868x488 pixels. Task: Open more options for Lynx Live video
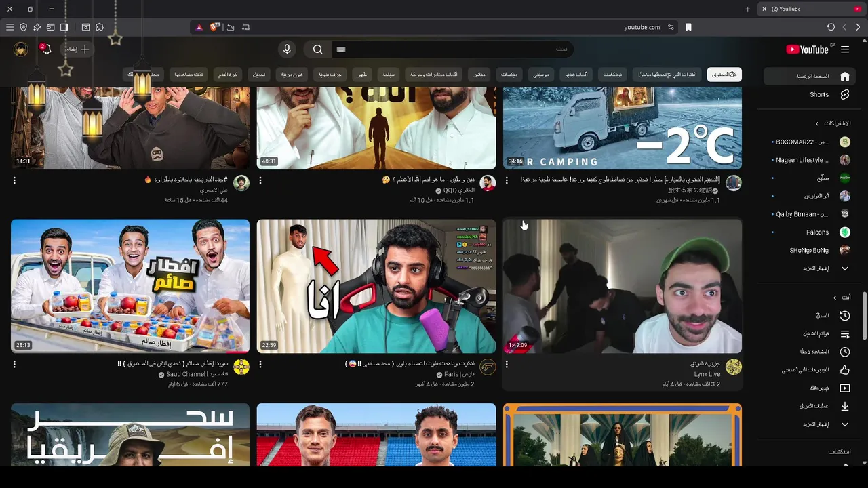[507, 364]
